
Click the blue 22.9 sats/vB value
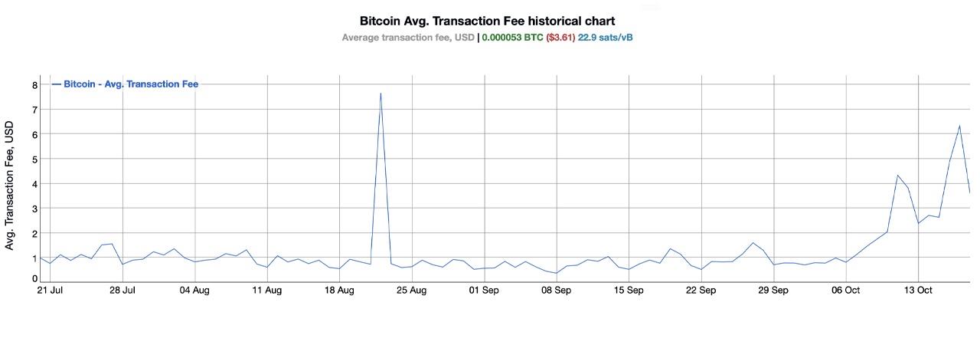[606, 37]
